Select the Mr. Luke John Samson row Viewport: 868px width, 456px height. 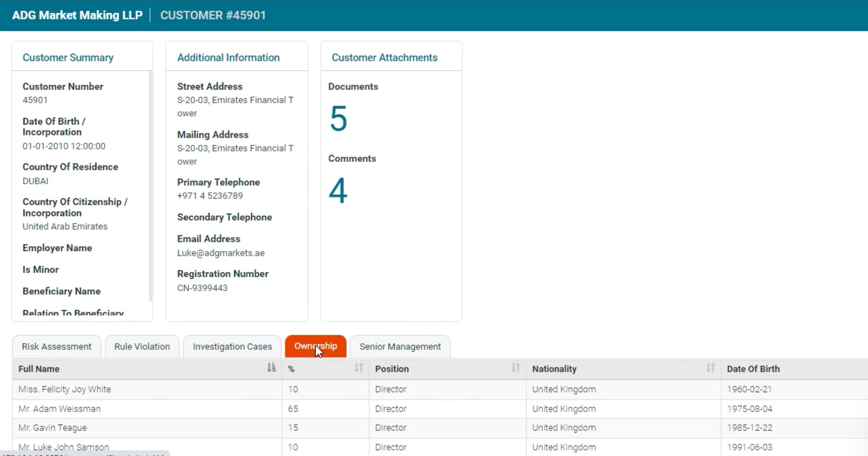coord(148,447)
